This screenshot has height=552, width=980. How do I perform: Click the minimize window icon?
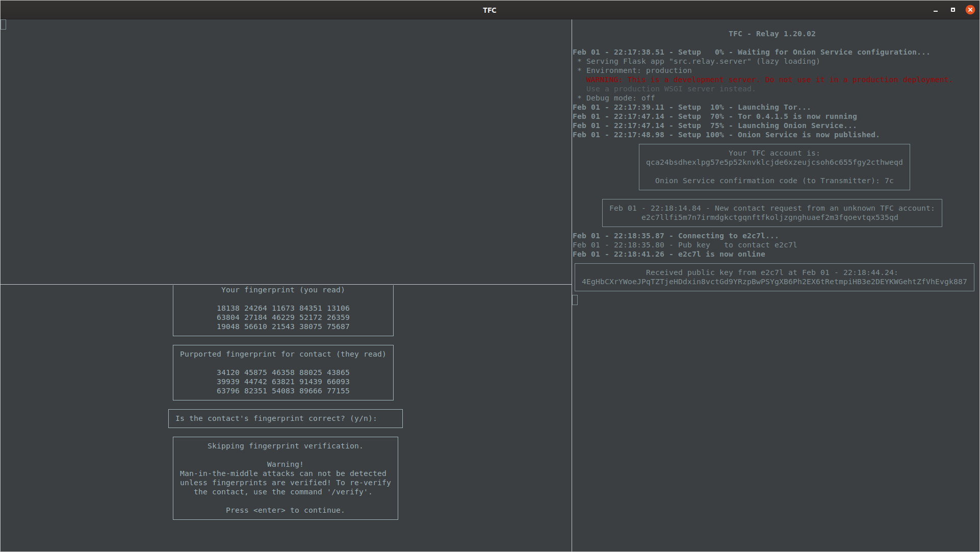936,10
